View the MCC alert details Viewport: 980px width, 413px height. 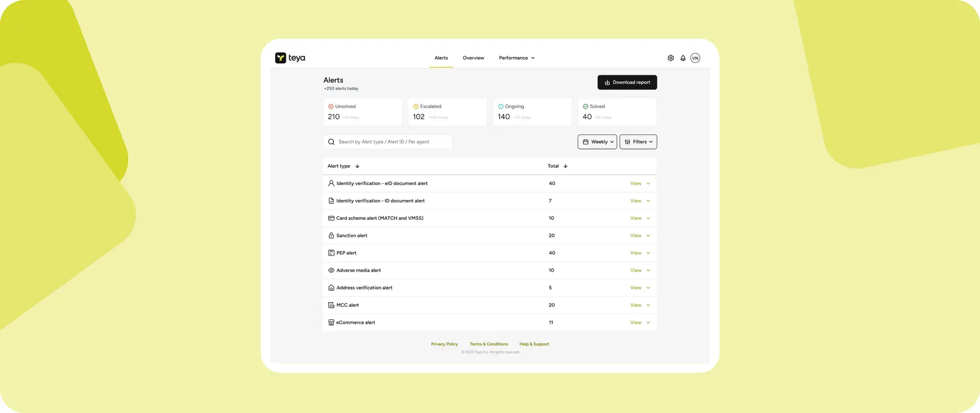point(635,305)
